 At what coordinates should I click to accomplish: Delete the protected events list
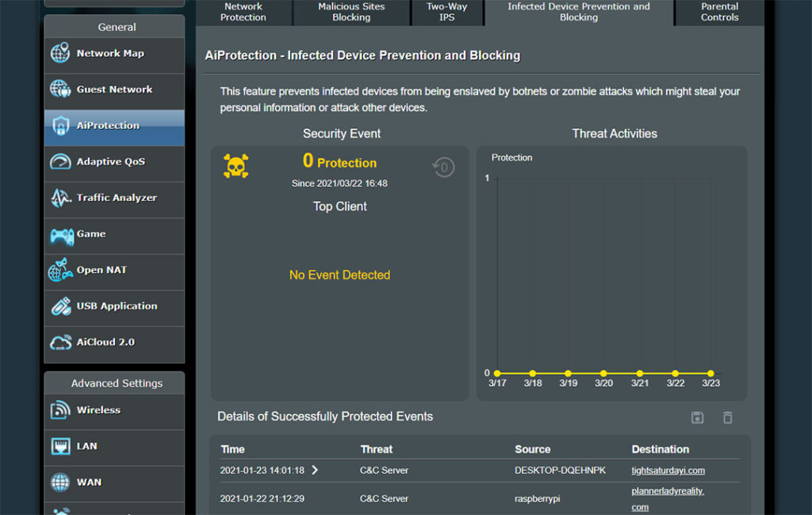(x=727, y=418)
